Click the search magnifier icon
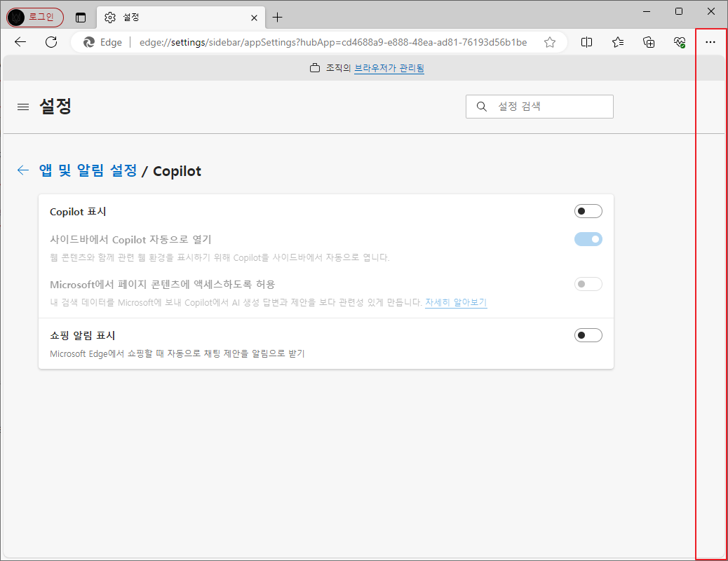 tap(481, 107)
